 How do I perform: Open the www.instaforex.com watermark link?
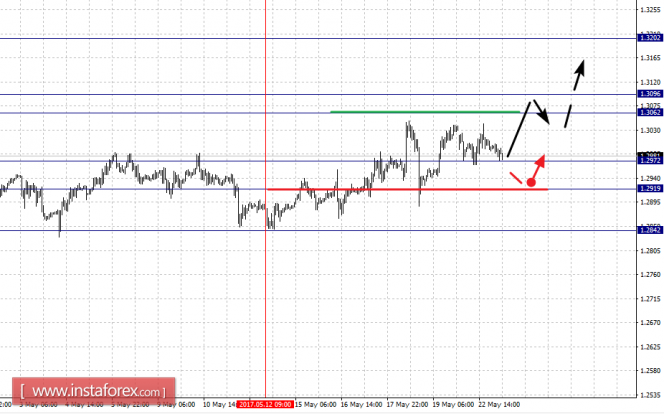click(x=94, y=391)
